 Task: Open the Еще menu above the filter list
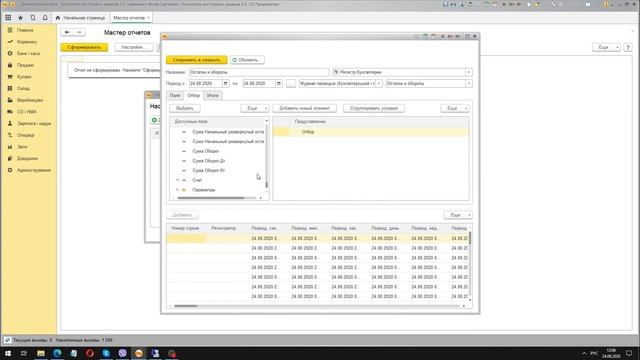coord(455,108)
